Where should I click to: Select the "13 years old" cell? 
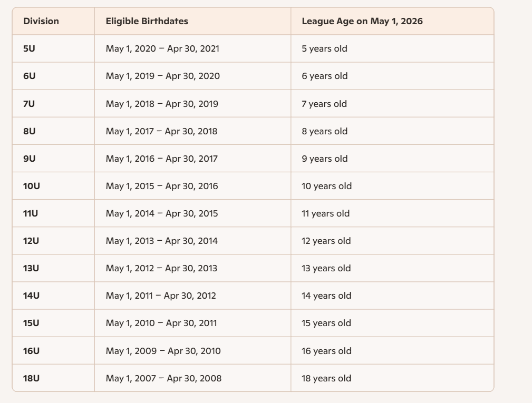point(326,268)
